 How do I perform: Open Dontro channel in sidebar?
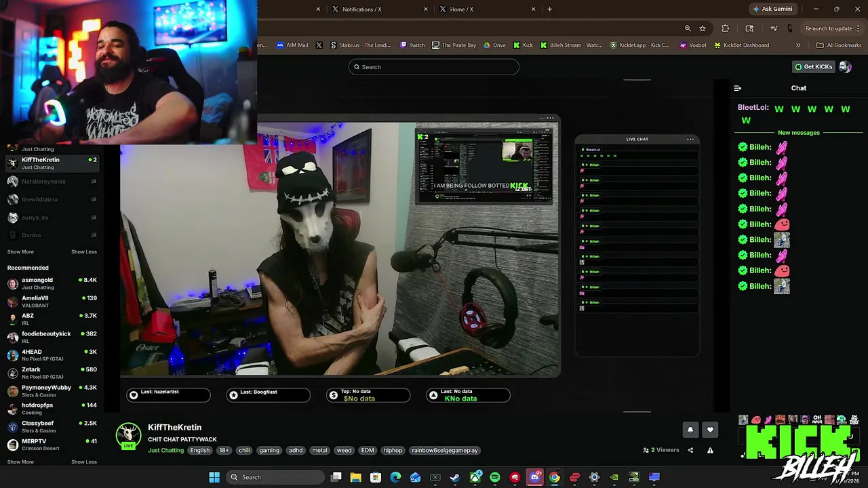[x=52, y=235]
